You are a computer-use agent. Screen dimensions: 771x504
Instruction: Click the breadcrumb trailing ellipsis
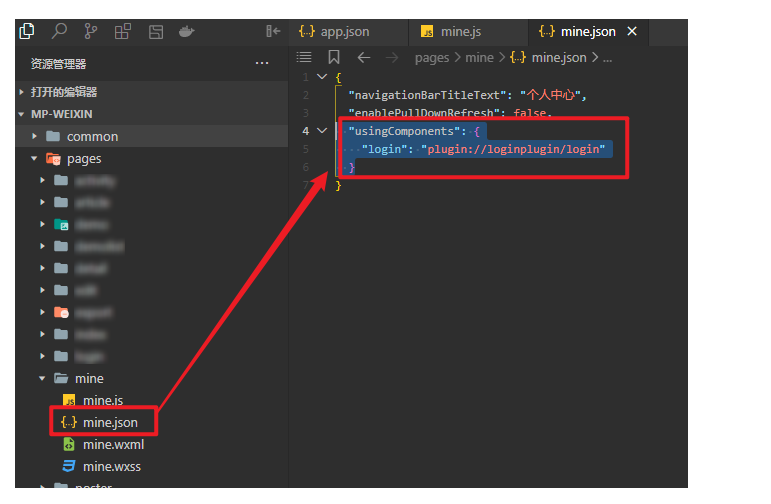point(608,58)
